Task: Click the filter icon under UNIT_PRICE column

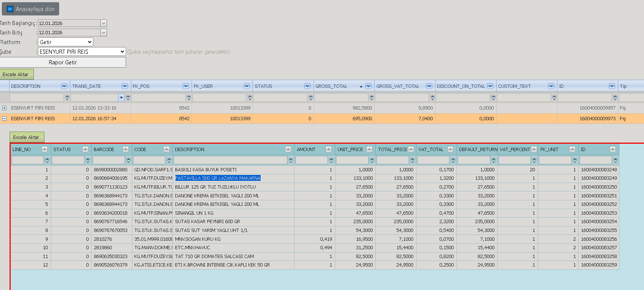Action: tap(372, 161)
